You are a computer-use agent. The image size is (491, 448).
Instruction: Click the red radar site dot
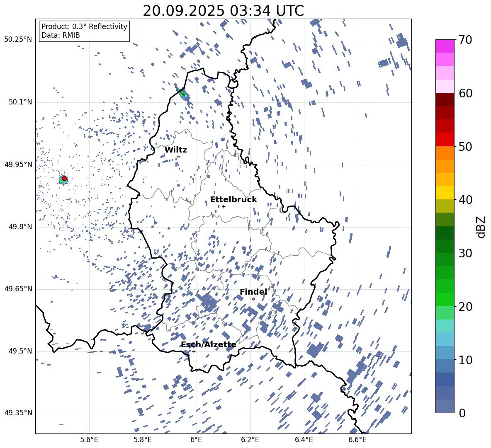click(64, 178)
